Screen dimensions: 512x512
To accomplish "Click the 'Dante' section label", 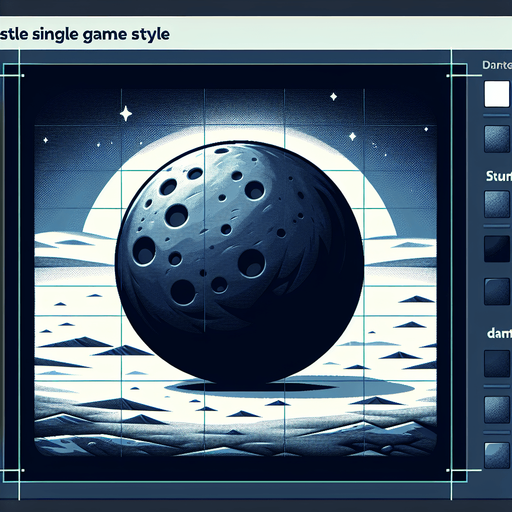I will pyautogui.click(x=497, y=65).
